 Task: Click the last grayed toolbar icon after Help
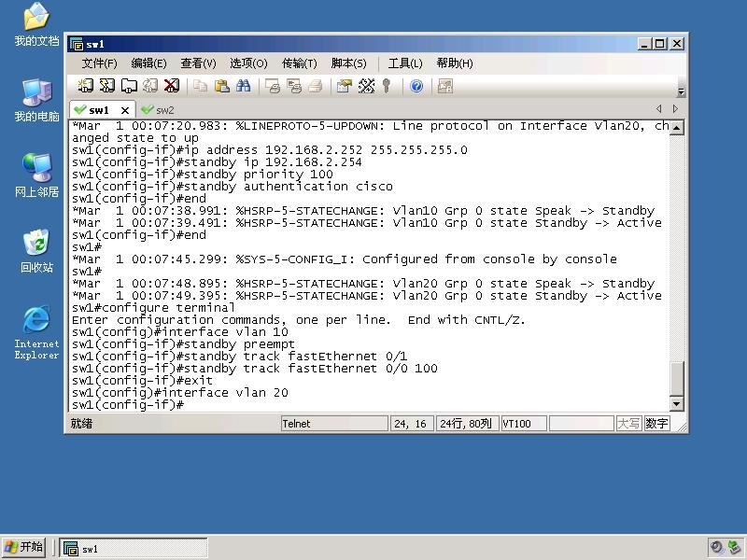tap(445, 86)
